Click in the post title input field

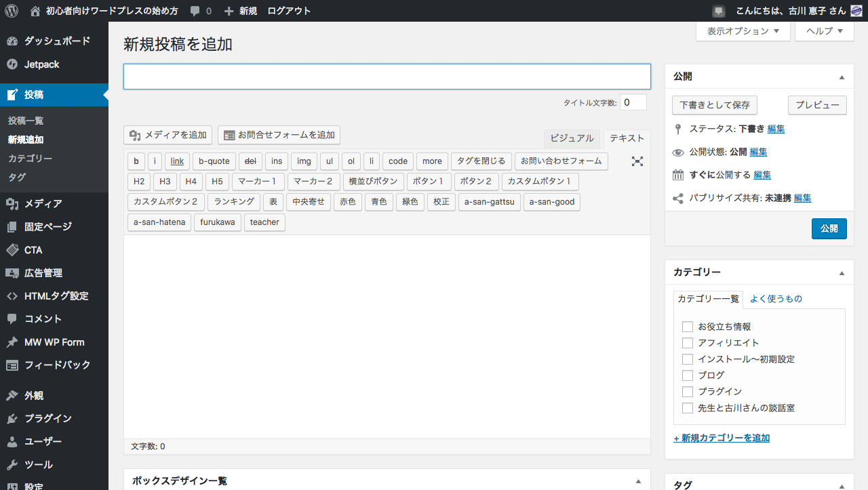pyautogui.click(x=387, y=77)
